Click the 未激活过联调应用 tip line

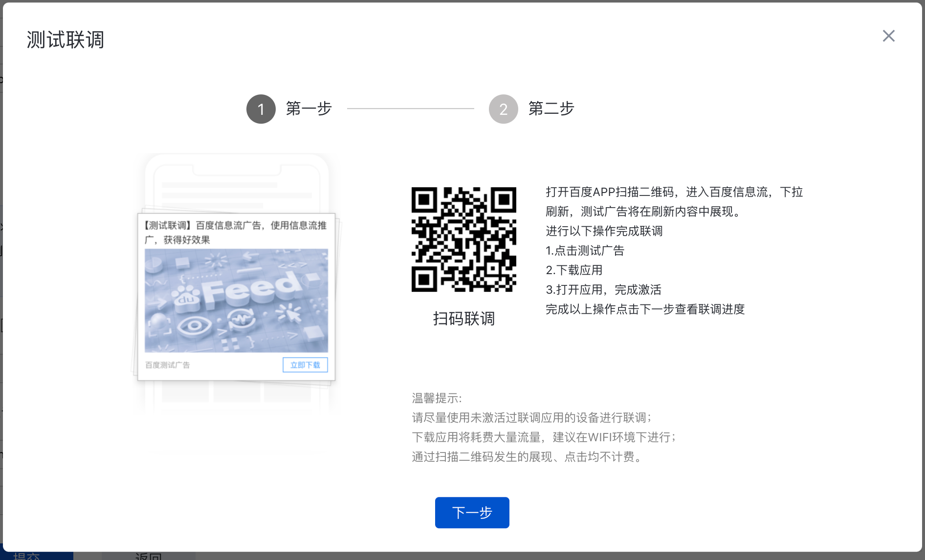click(531, 418)
